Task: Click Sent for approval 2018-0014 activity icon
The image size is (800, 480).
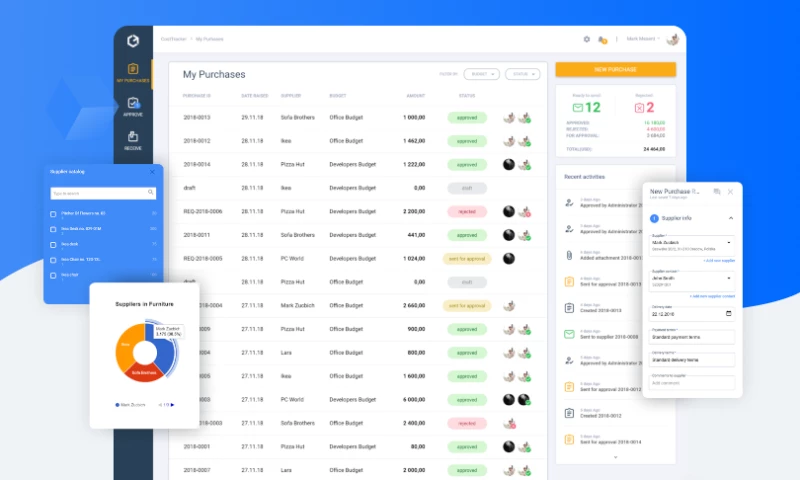Action: 569,439
